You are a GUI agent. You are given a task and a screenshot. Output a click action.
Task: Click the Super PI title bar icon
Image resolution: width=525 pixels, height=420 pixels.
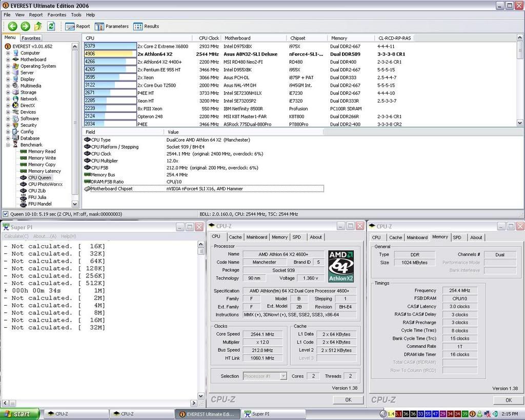click(6, 227)
